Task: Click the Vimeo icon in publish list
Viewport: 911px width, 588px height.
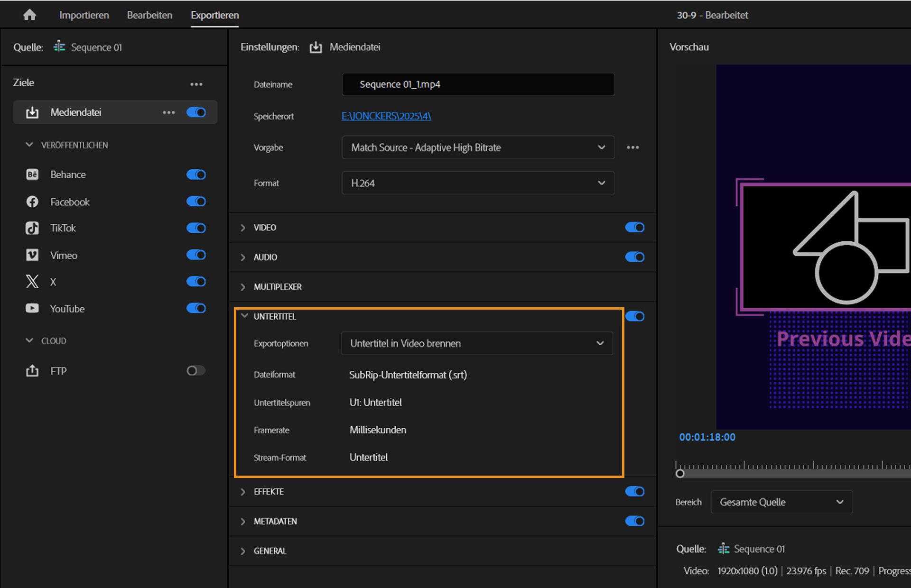Action: click(x=31, y=255)
